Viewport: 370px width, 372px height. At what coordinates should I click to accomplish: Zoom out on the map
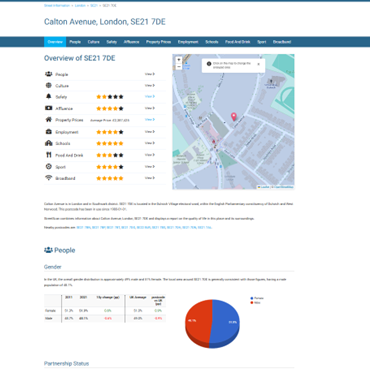coord(179,66)
